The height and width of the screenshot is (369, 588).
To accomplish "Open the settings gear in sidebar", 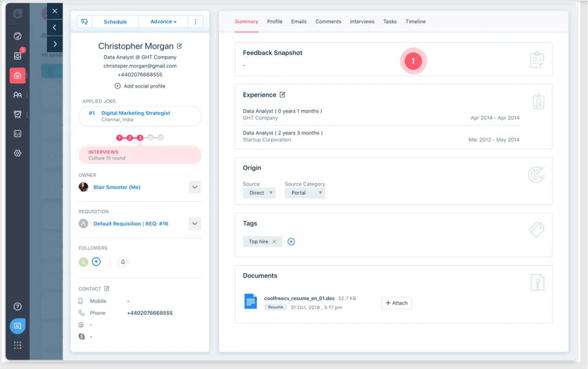I will point(18,153).
